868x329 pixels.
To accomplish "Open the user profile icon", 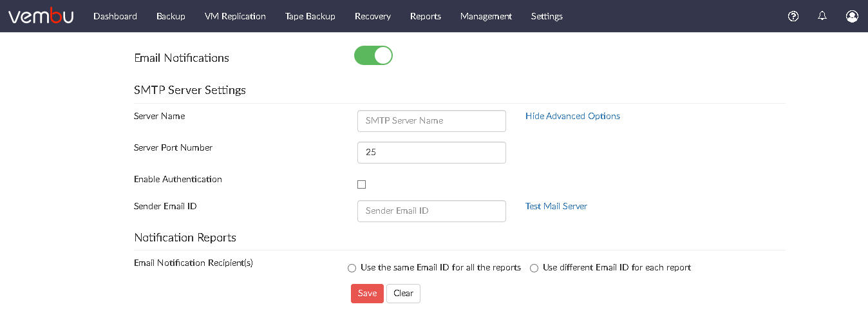I will pos(852,16).
